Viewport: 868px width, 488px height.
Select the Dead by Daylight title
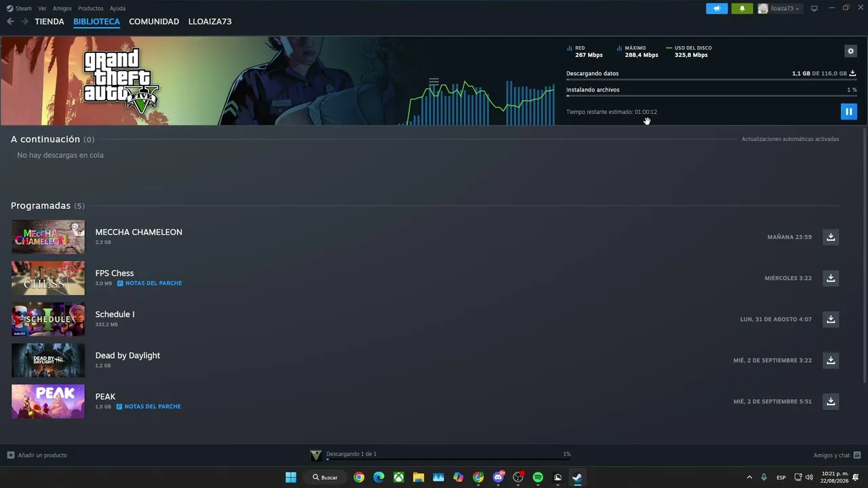127,355
